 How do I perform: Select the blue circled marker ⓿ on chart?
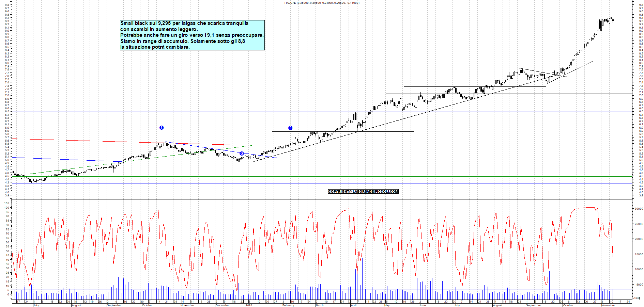pyautogui.click(x=242, y=153)
